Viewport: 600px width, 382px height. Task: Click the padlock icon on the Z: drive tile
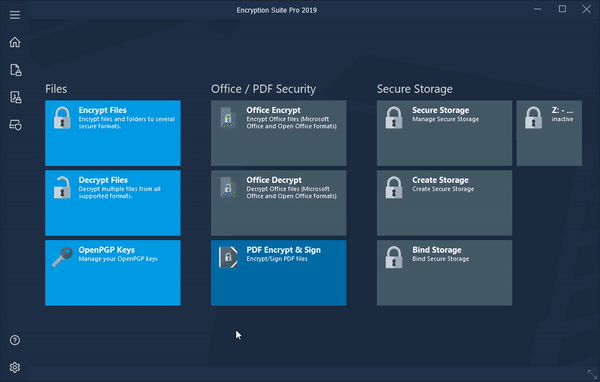533,118
